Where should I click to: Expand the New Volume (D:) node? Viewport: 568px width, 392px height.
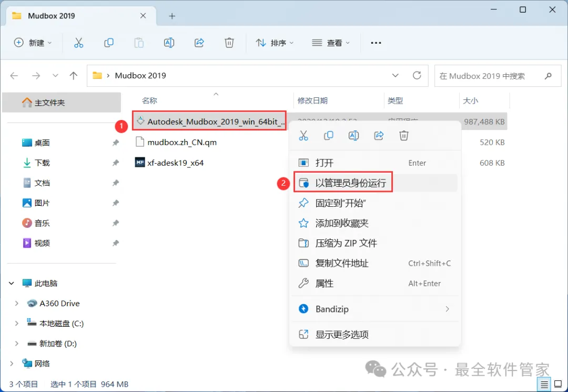pyautogui.click(x=16, y=343)
